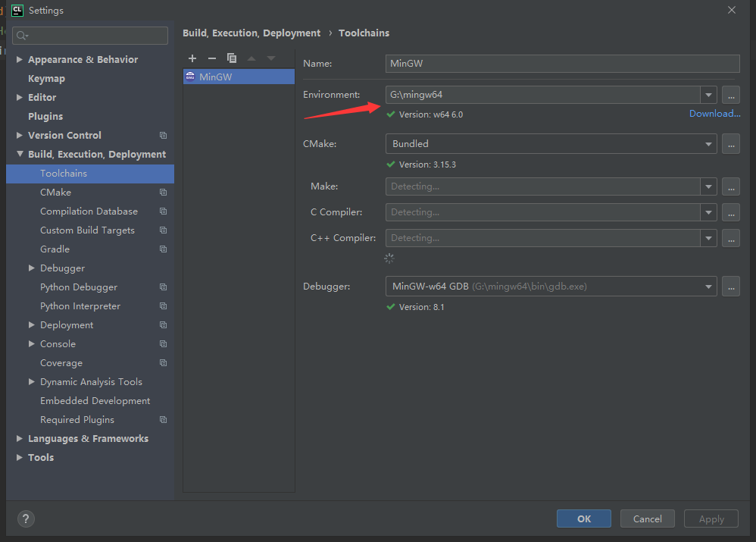756x542 pixels.
Task: Open the CMake Bundled dropdown
Action: coord(708,143)
